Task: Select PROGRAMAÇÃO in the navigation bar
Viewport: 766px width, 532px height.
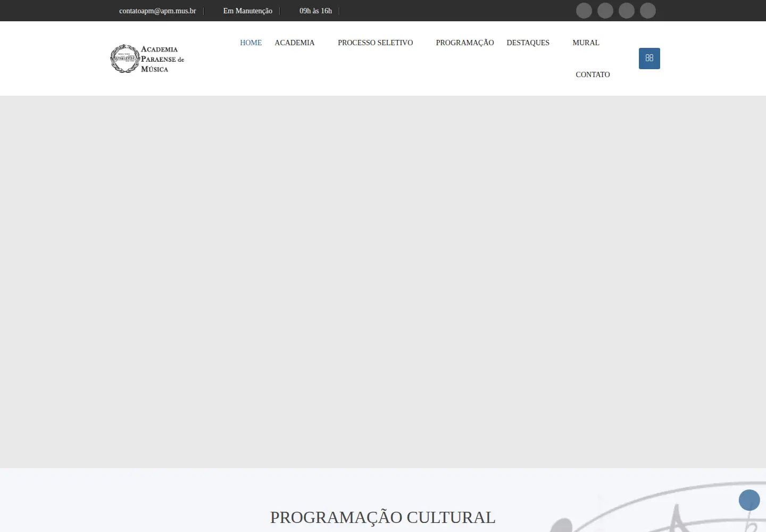Action: click(465, 43)
